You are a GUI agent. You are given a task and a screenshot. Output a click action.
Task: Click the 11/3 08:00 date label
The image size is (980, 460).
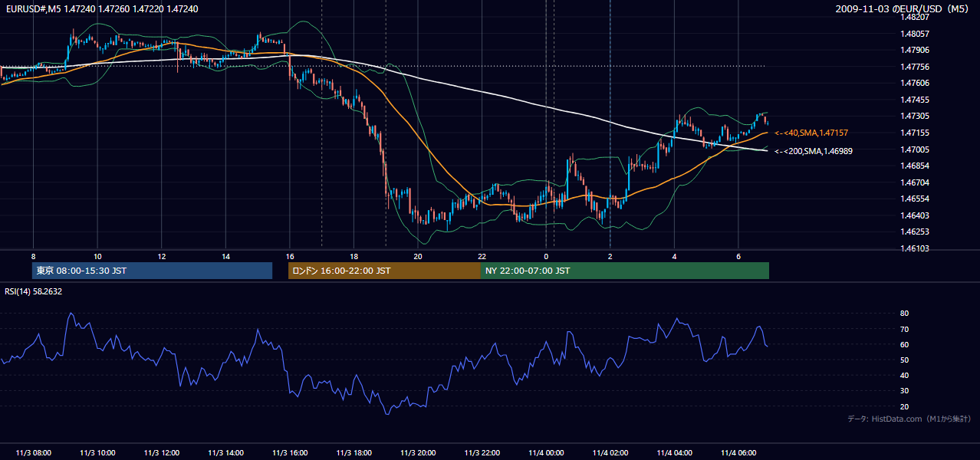[x=33, y=453]
